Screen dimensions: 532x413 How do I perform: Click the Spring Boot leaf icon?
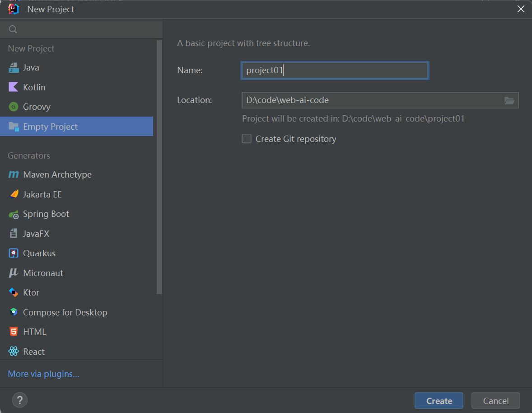14,214
